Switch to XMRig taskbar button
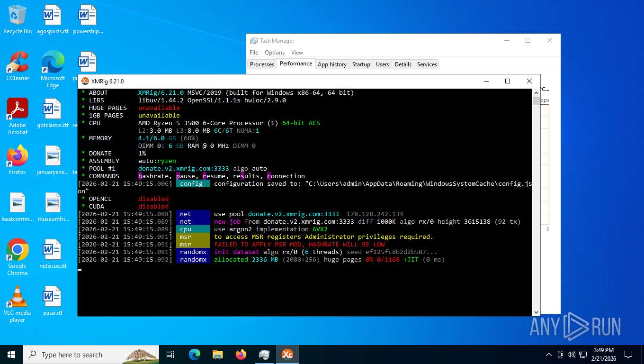The width and height of the screenshot is (644, 364). [287, 355]
